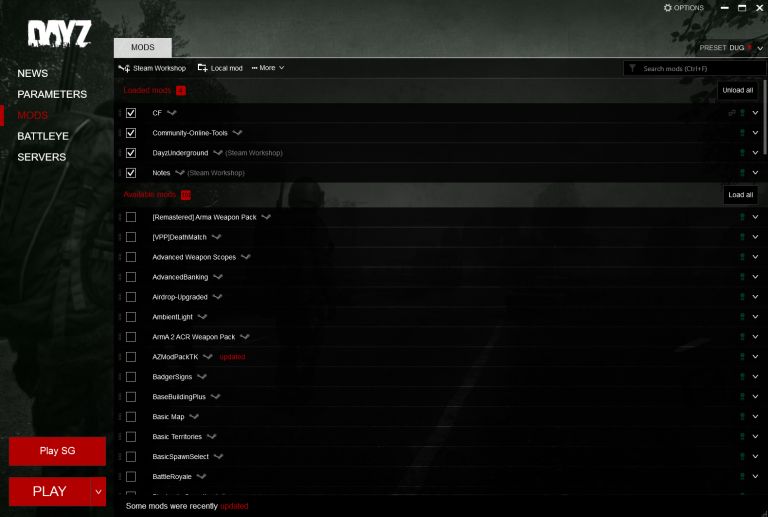Expand the AmbientLight row details chevron
This screenshot has height=517, width=768.
coord(755,317)
